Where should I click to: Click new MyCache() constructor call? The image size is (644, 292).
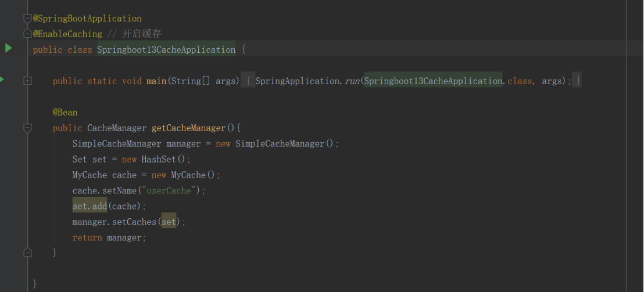(x=183, y=175)
